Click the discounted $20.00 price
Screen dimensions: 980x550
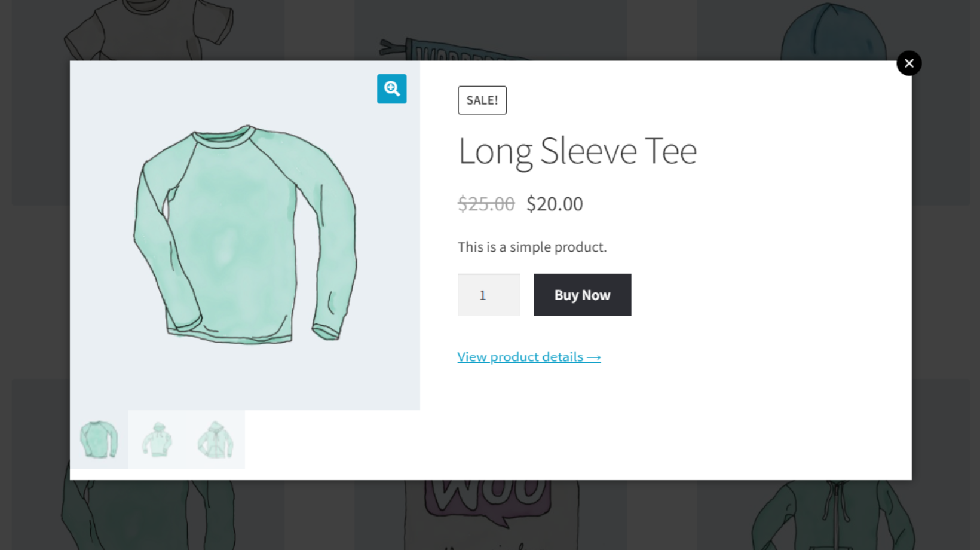pyautogui.click(x=554, y=203)
